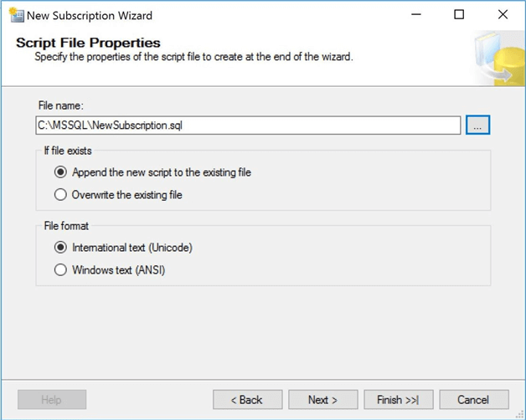This screenshot has height=420, width=526.
Task: Click Finish to complete the wizard
Action: pyautogui.click(x=399, y=399)
